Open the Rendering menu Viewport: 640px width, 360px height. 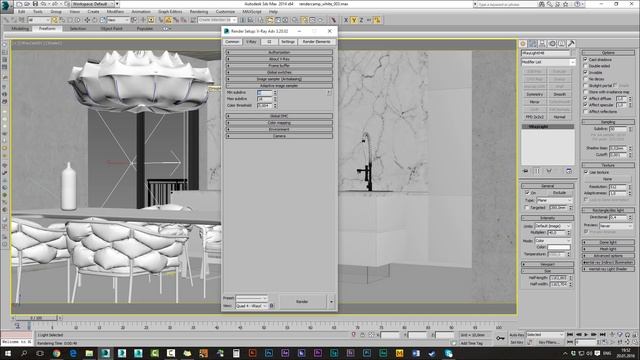(199, 12)
